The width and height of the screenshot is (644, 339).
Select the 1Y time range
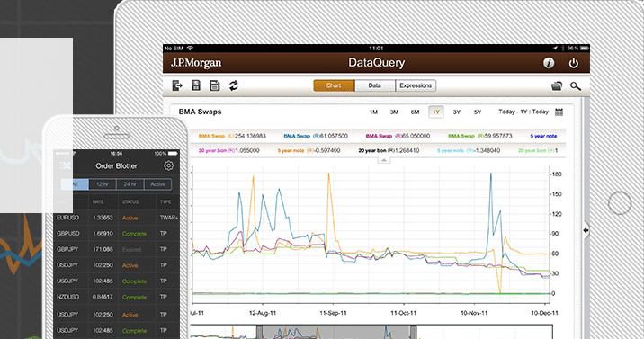point(436,112)
